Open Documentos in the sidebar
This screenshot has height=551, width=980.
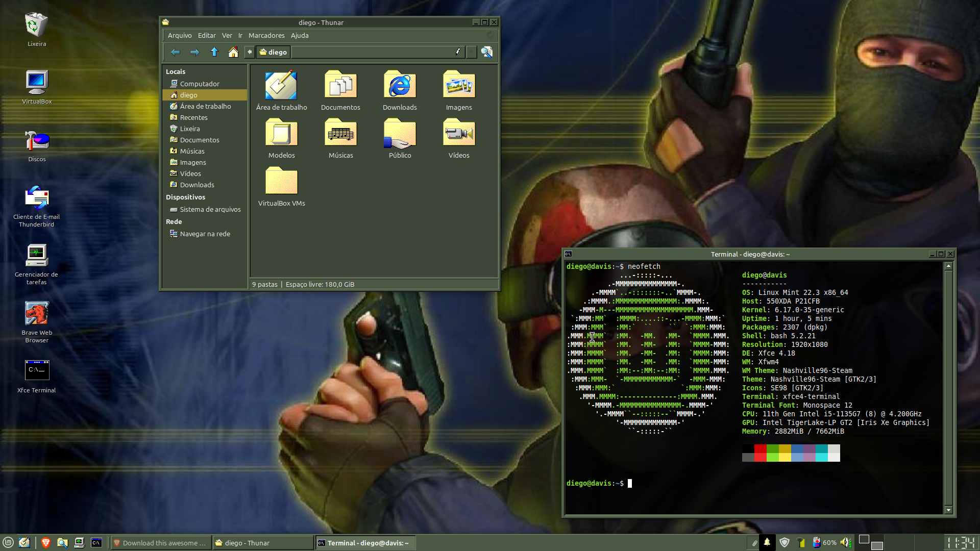(205, 140)
